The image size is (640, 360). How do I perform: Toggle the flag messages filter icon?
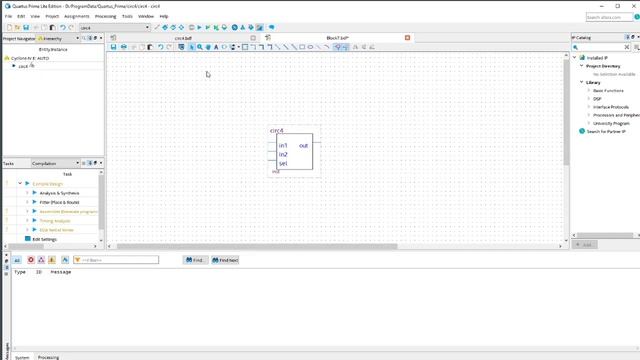(x=65, y=260)
